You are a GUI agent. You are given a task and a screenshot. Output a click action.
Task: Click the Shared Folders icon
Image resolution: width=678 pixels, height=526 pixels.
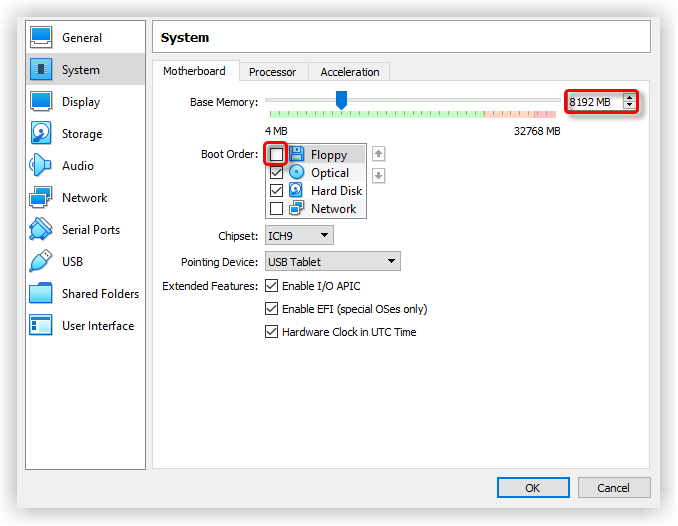[x=41, y=294]
